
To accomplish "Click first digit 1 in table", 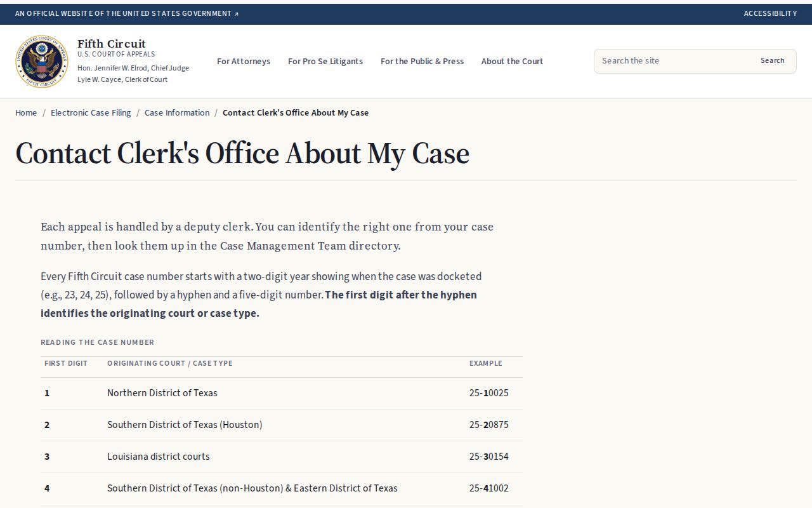I will click(47, 393).
